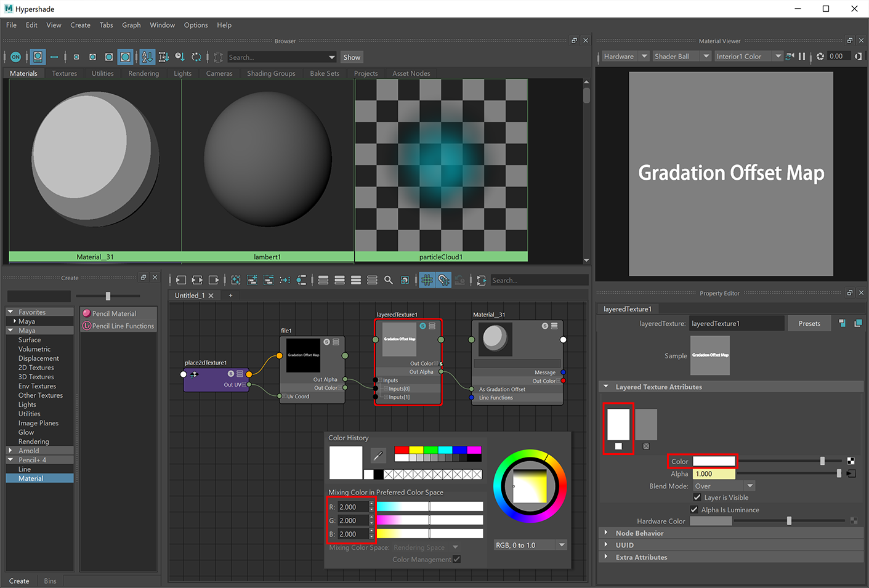This screenshot has height=588, width=869.
Task: Toggle the S solo icon on layeredTexture1 node
Action: point(423,326)
